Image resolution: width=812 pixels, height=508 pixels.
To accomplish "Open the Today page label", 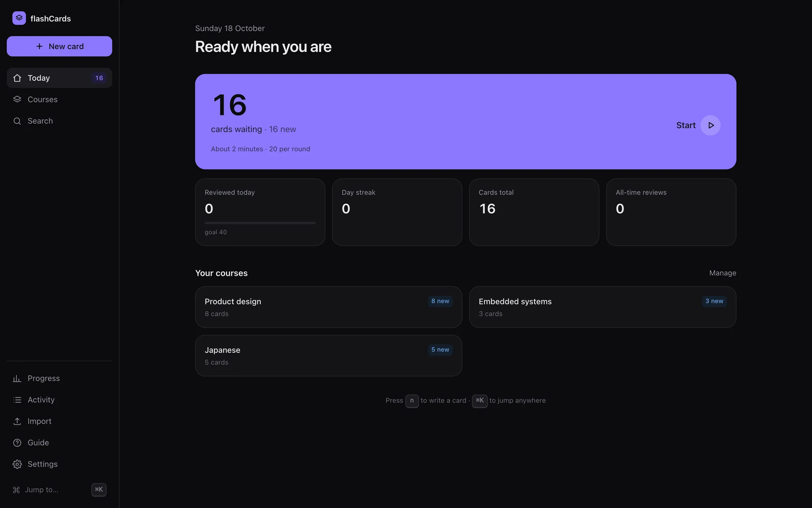I will click(39, 78).
